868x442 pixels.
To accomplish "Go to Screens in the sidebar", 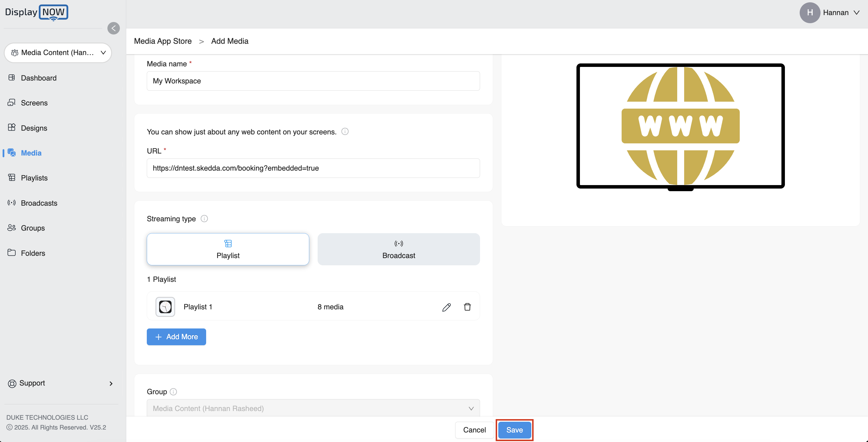I will coord(34,103).
